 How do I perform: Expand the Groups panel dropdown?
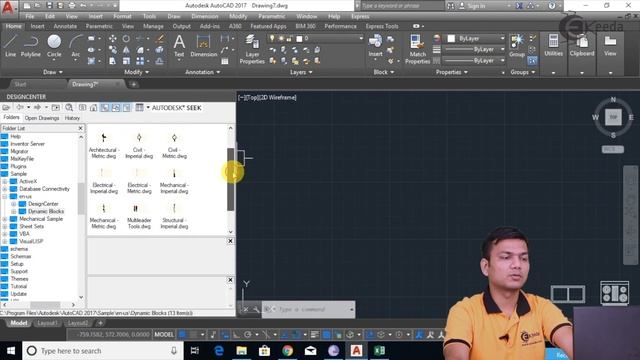(x=523, y=72)
